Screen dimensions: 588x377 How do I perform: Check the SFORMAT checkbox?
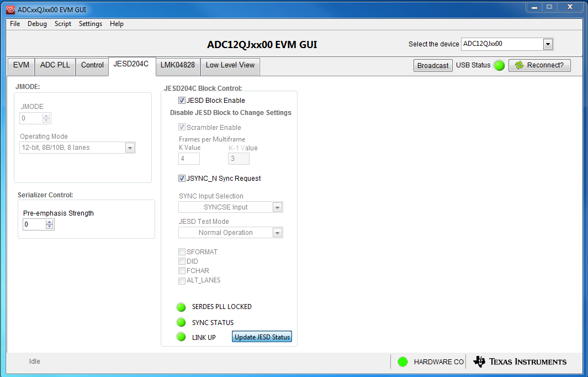(x=182, y=252)
